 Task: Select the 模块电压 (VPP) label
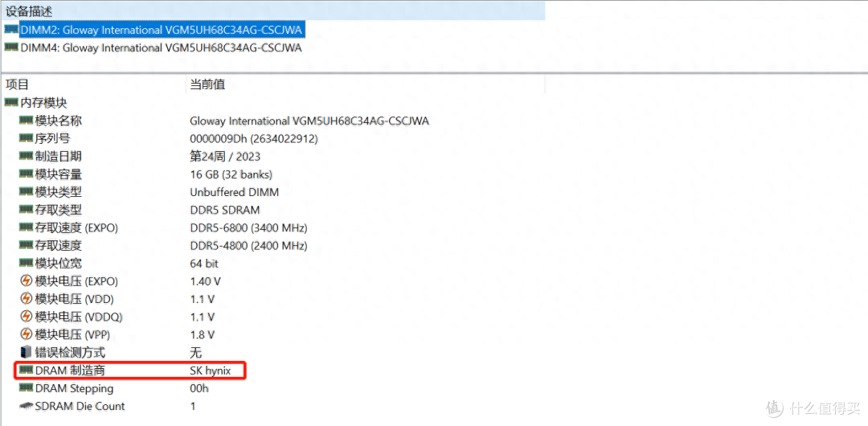[x=74, y=334]
